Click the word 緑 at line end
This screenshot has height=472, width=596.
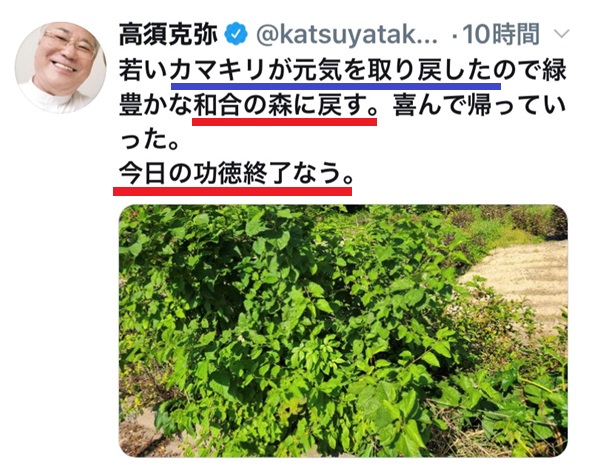click(554, 71)
